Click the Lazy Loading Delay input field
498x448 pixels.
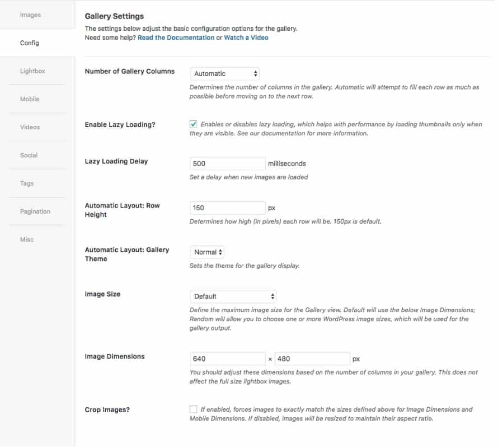(x=227, y=164)
